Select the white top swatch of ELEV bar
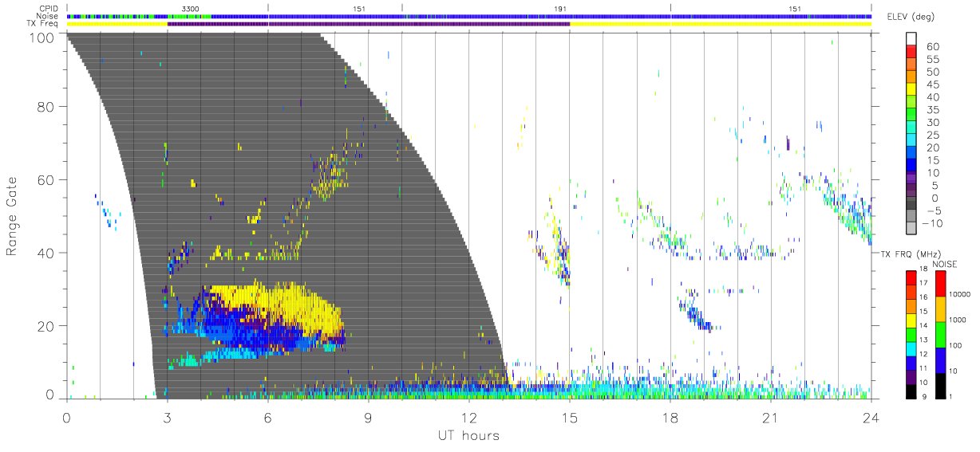 point(912,39)
